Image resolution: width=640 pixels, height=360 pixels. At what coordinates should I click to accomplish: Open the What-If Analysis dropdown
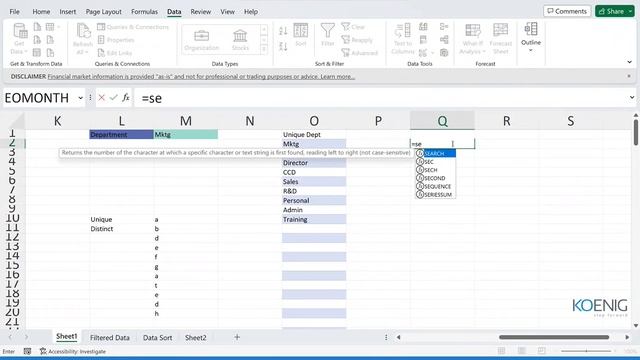[x=473, y=39]
